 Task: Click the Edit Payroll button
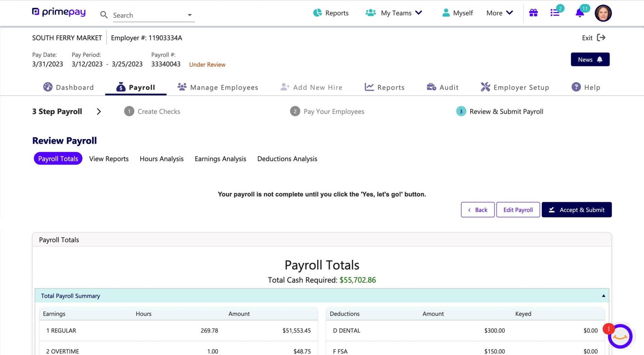(x=518, y=210)
